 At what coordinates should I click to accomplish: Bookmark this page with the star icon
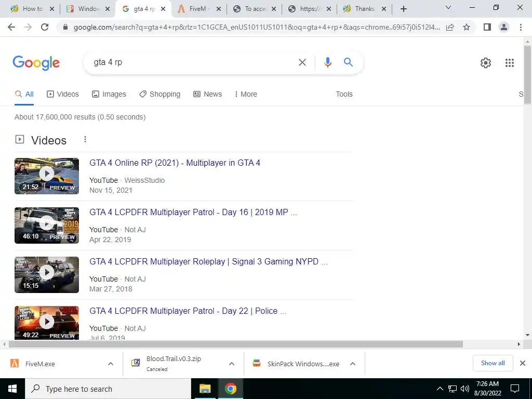tap(467, 27)
